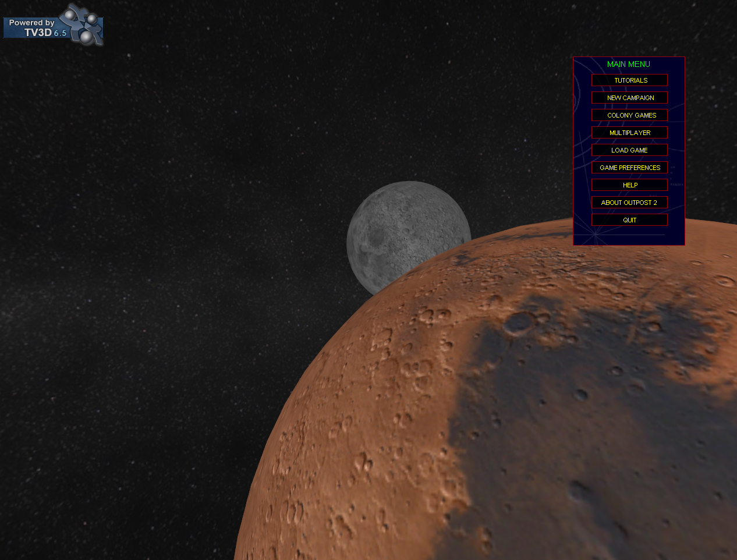Choose Load Game button

tap(629, 150)
